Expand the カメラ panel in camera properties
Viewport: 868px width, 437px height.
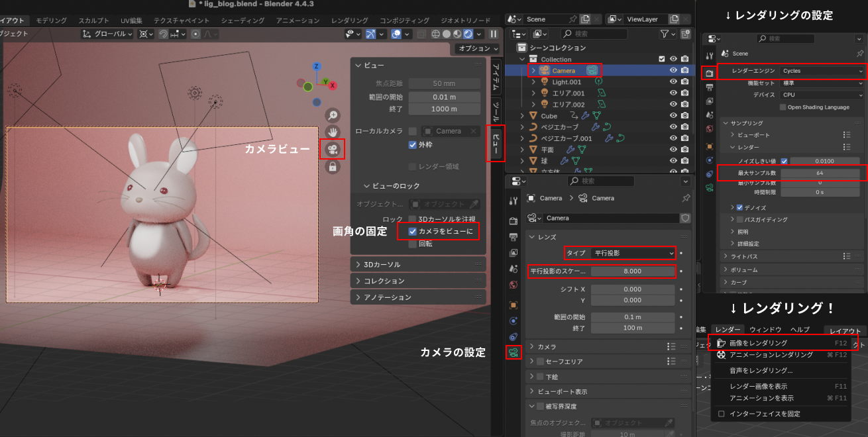click(608, 346)
